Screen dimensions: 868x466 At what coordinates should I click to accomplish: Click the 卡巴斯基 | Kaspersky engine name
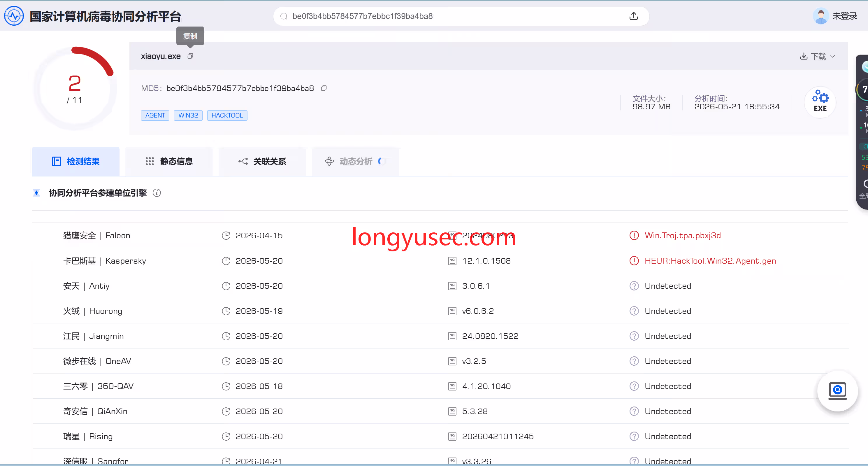point(105,261)
